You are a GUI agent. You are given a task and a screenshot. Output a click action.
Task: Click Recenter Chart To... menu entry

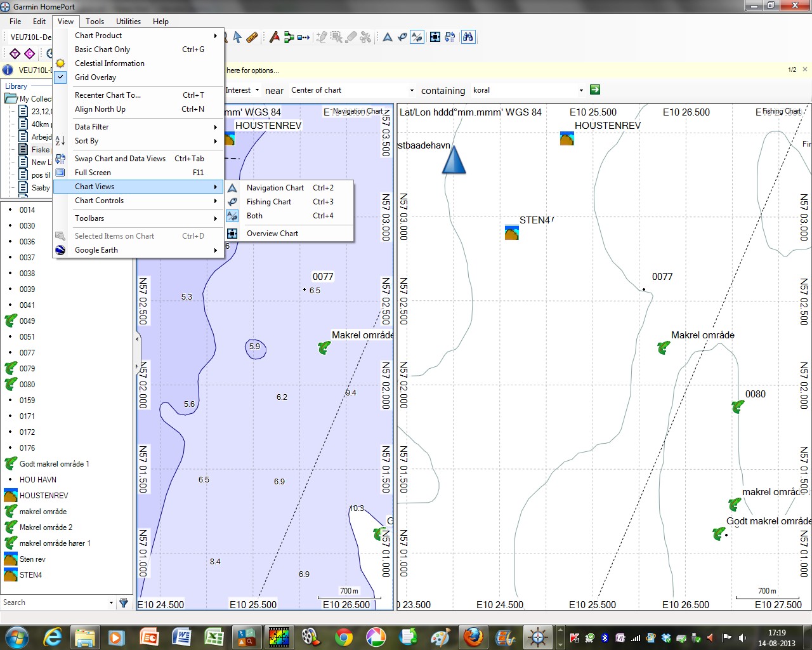139,95
